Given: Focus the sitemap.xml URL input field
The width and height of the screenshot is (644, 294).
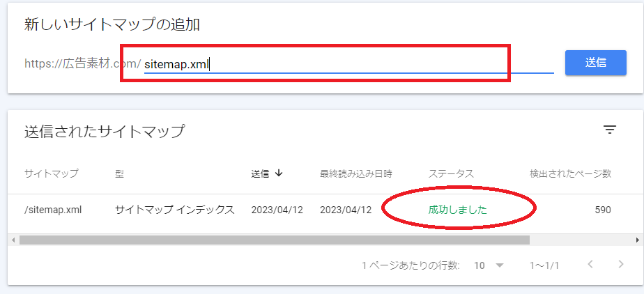Looking at the screenshot, I should coord(348,63).
